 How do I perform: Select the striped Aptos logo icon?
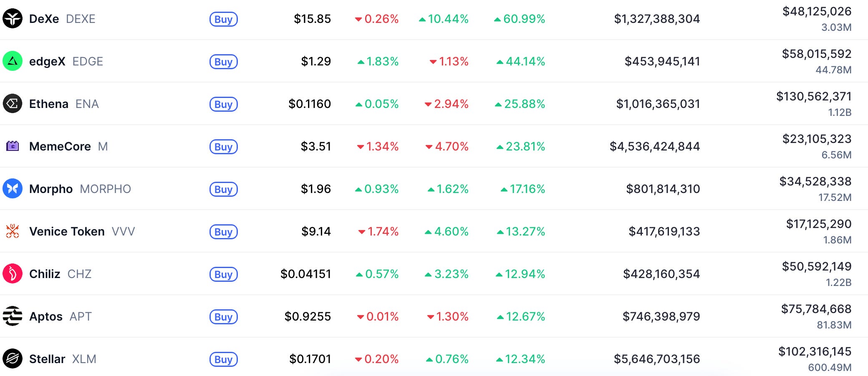(x=13, y=316)
